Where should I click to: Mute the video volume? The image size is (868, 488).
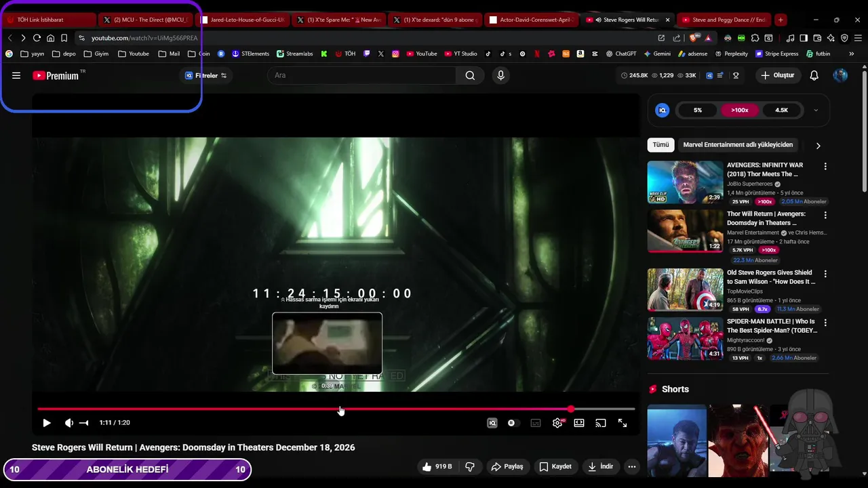click(x=68, y=423)
